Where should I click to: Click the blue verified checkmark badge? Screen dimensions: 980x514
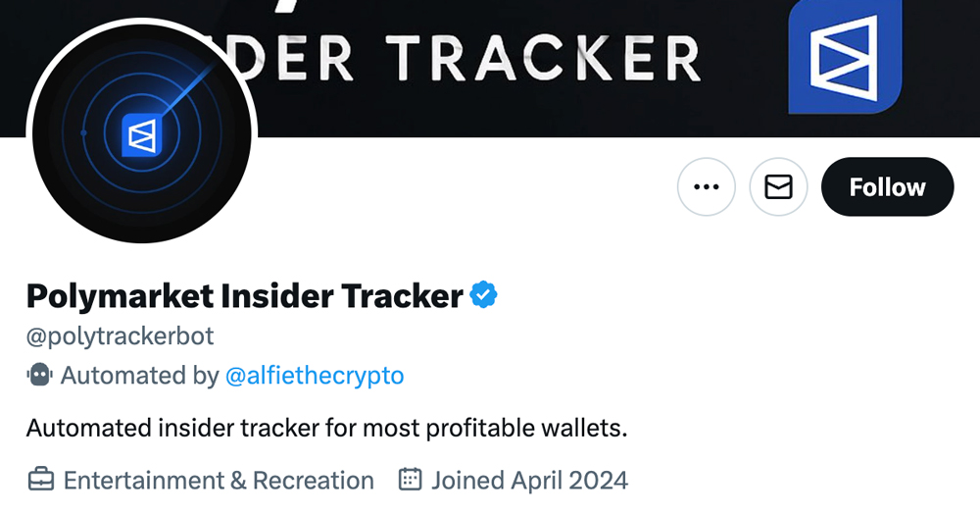(484, 294)
